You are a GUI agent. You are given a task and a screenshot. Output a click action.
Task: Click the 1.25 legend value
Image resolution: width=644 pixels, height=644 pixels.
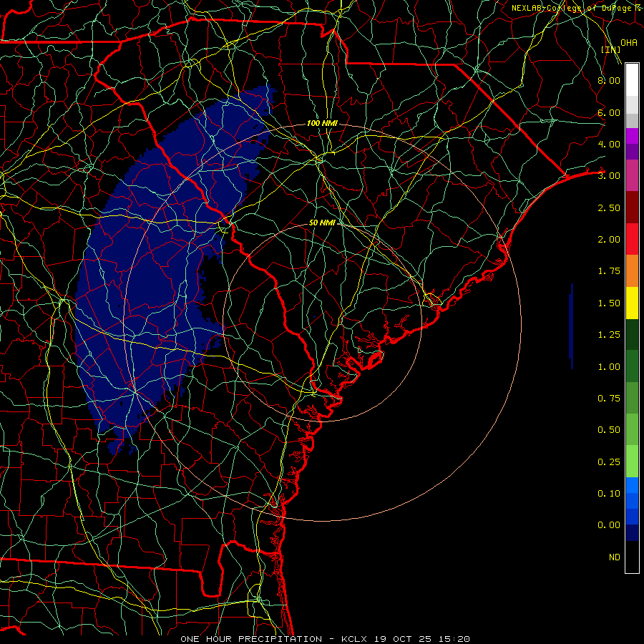(x=609, y=335)
